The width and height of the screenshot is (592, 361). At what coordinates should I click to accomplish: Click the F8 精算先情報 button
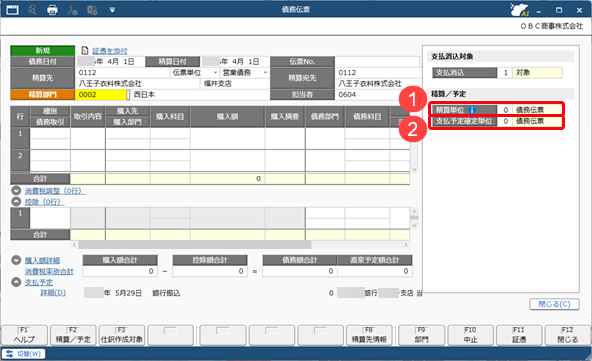369,335
